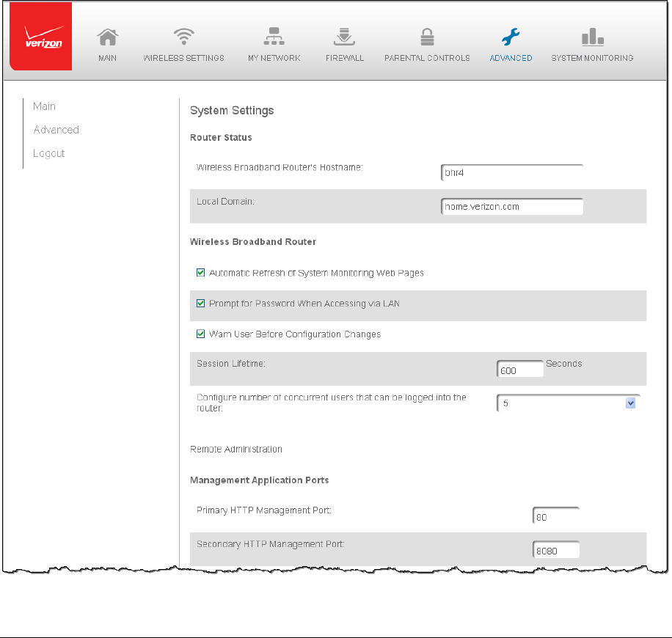Select the My Network icon
672x638 pixels.
[x=274, y=37]
